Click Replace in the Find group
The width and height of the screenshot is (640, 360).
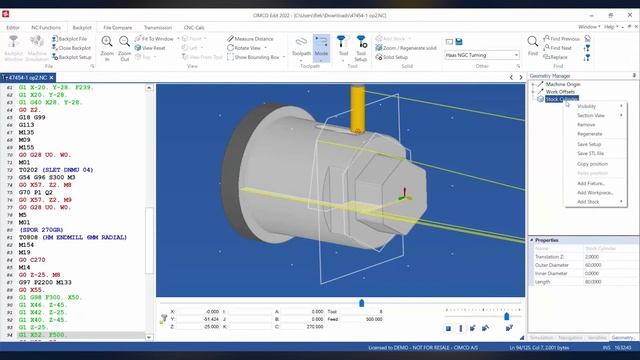(x=556, y=57)
